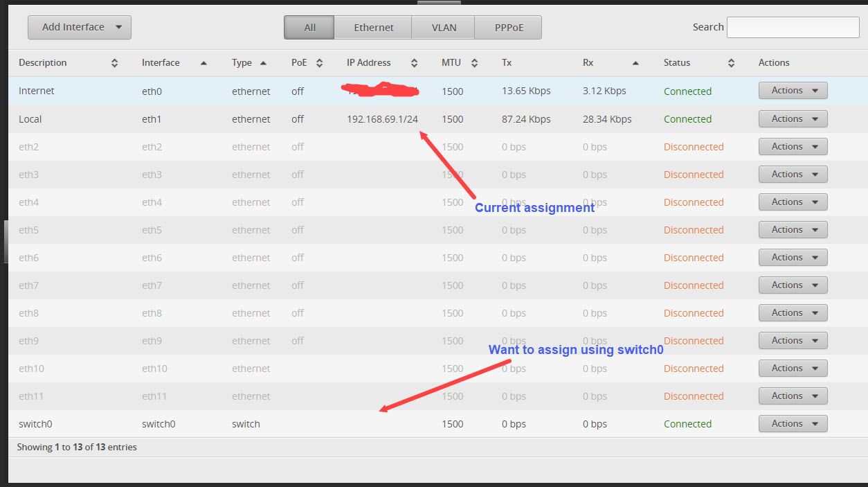Sort by MTU column arrows

(x=474, y=63)
